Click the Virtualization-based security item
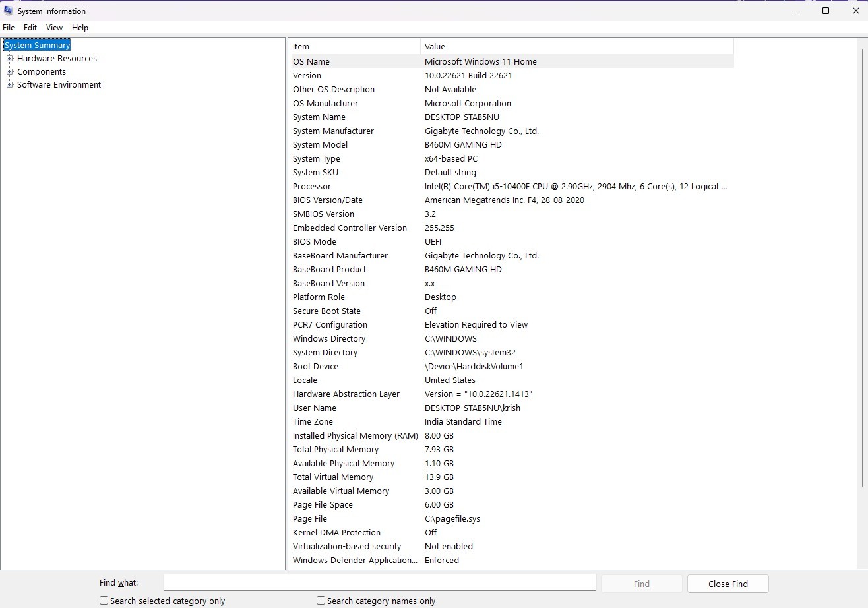Viewport: 868px width, 608px height. [x=347, y=547]
